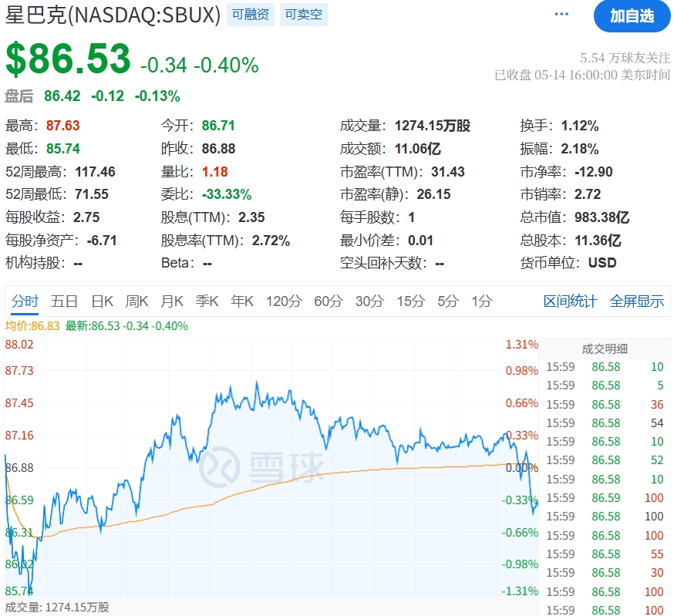Image resolution: width=674 pixels, height=616 pixels.
Task: Click the 最低 value 85.74
Action: point(62,149)
